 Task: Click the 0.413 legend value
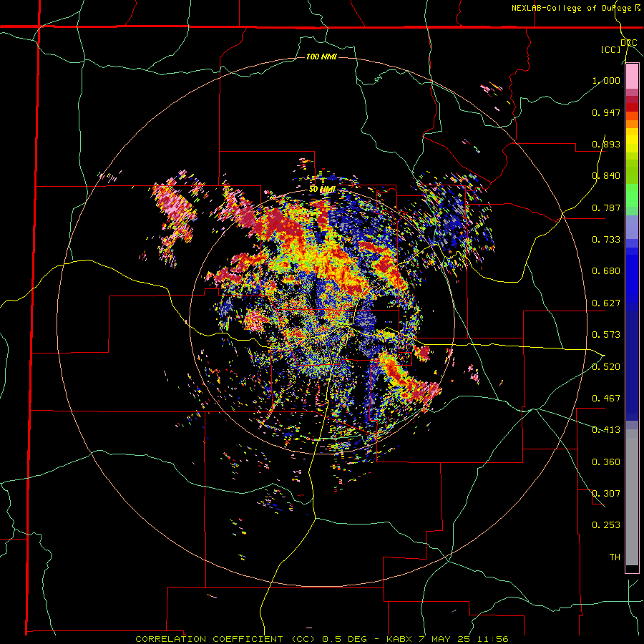[x=606, y=430]
